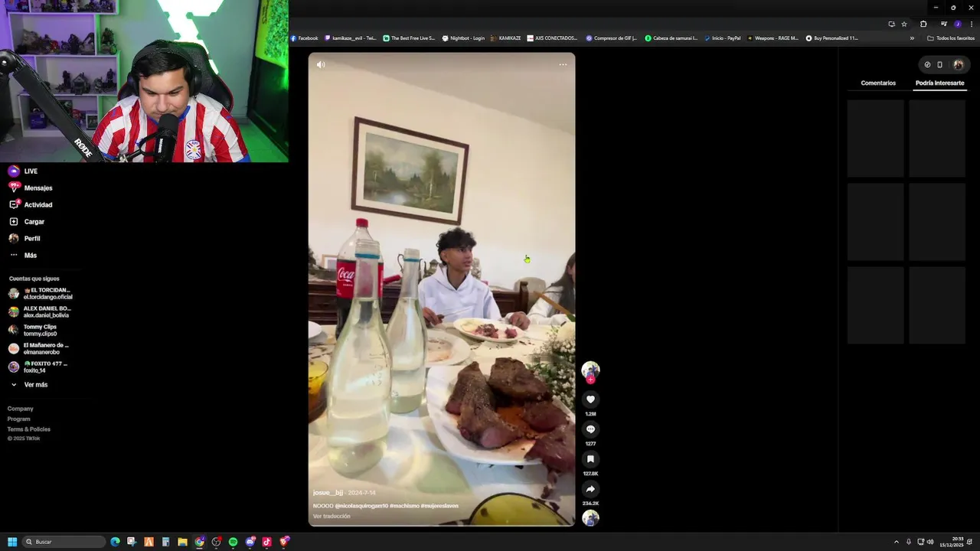Viewport: 980px width, 551px height.
Task: Open the Brave browser from the taskbar
Action: [x=285, y=542]
